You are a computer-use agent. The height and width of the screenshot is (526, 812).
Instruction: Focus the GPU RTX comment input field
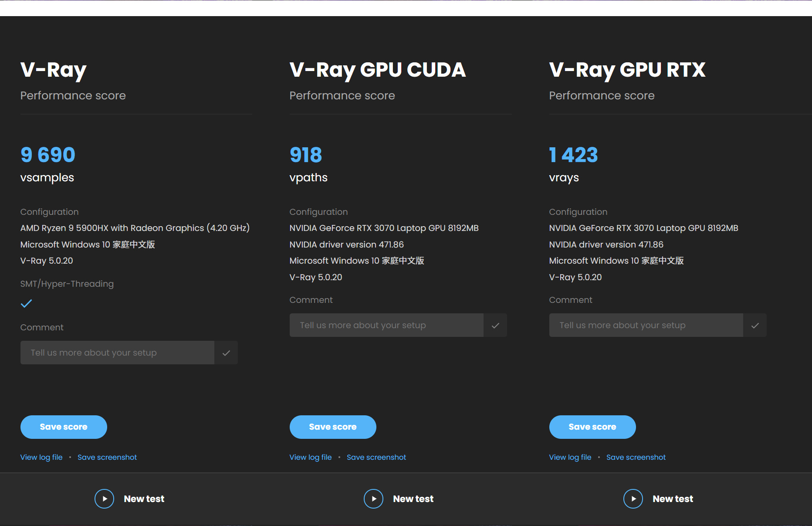click(x=646, y=325)
